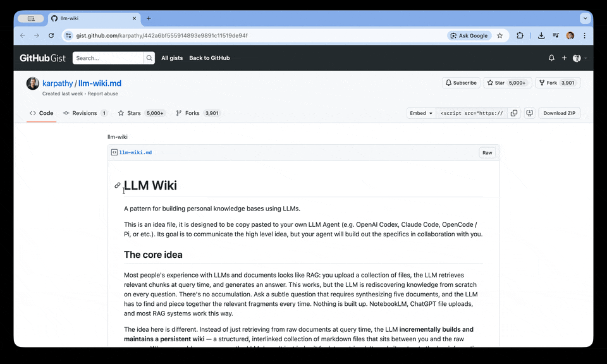
Task: Switch to the Stars tab
Action: point(141,113)
